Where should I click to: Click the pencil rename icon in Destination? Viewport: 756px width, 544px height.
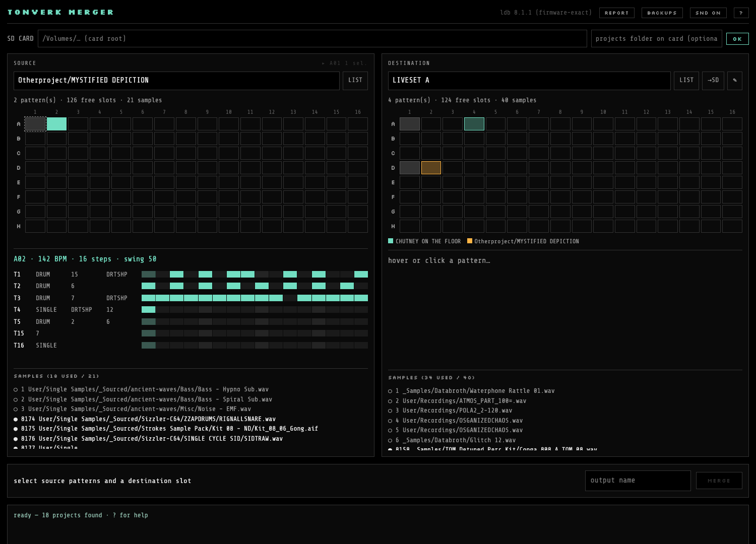(x=734, y=81)
